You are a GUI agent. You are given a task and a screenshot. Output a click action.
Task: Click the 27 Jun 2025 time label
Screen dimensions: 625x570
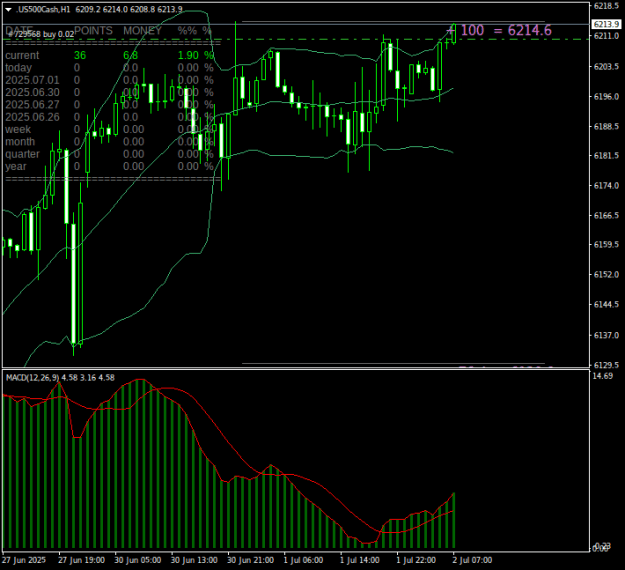click(x=24, y=560)
